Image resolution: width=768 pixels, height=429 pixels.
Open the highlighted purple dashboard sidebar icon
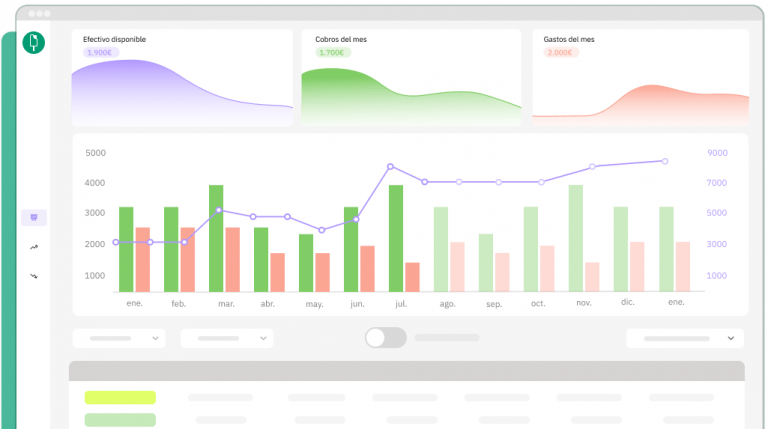tap(34, 217)
